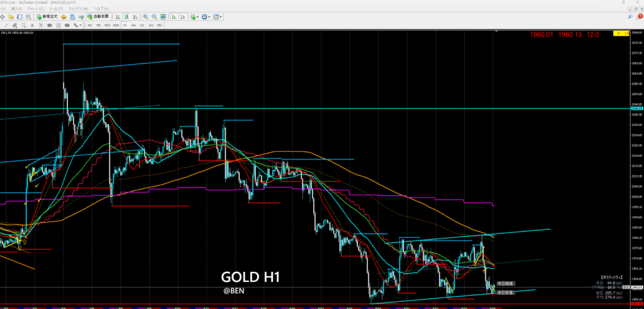
Task: Select the H4 timeframe button
Action: point(133,25)
